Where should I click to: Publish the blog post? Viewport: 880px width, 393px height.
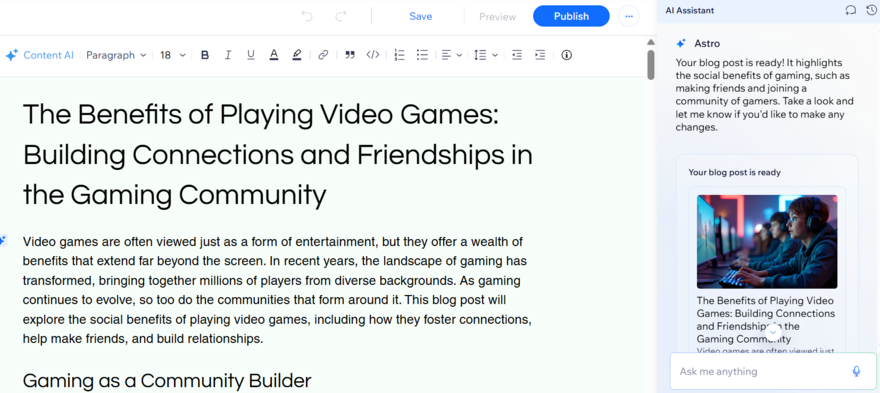click(571, 16)
